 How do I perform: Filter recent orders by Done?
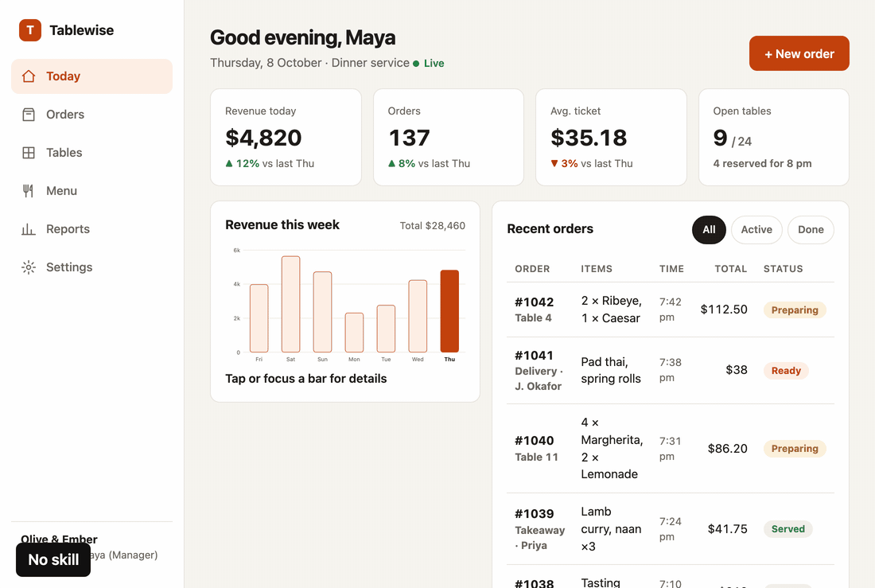pyautogui.click(x=811, y=229)
